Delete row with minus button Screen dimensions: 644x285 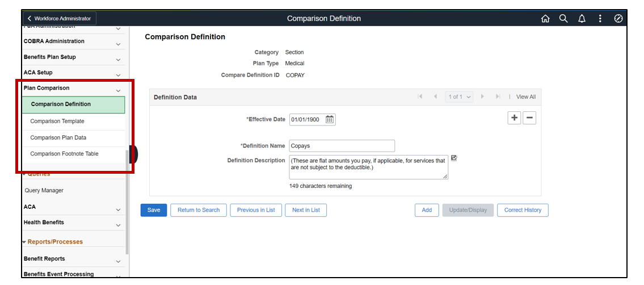point(529,118)
